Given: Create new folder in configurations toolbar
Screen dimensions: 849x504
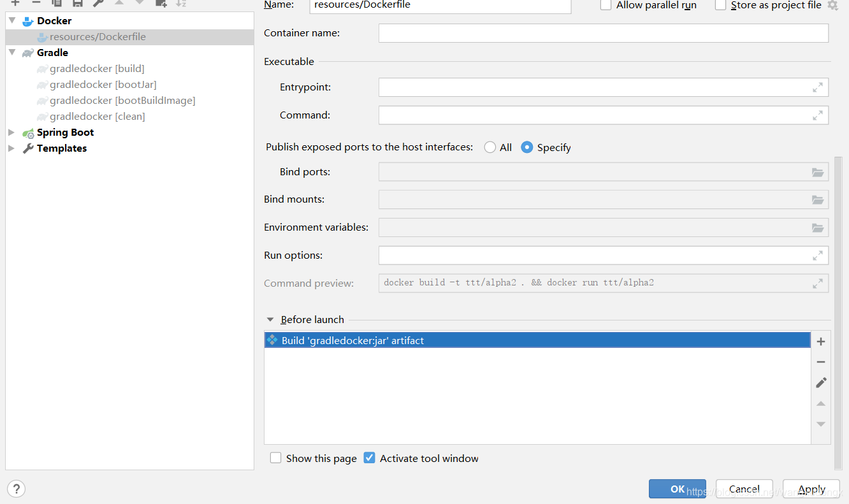Looking at the screenshot, I should point(161,3).
